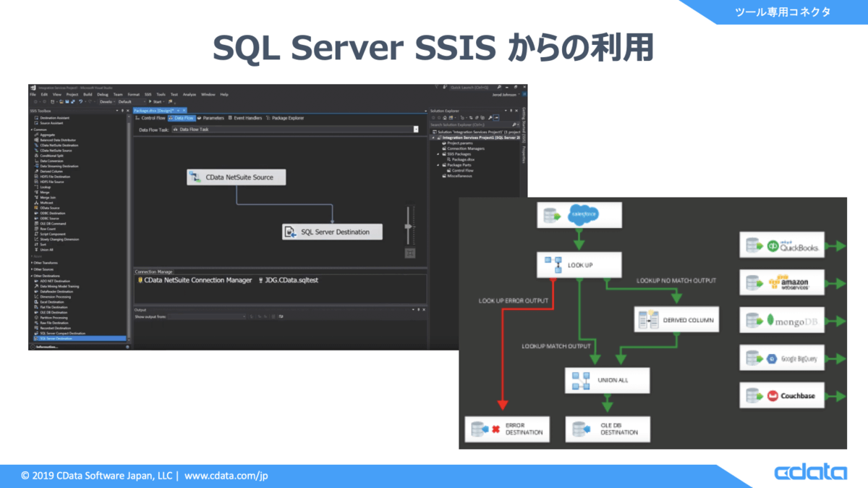Select Derived Column in SSIS Toolbox
Screen dimensions: 868x488
(x=49, y=172)
